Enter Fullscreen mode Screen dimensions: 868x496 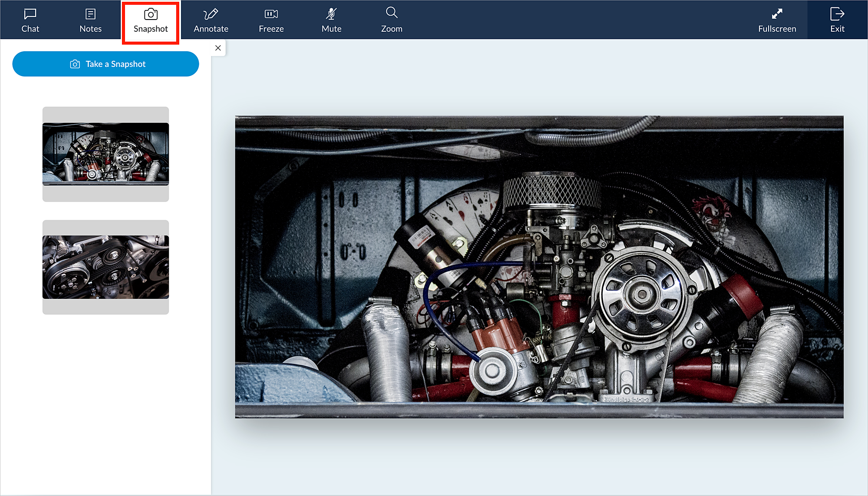(777, 14)
